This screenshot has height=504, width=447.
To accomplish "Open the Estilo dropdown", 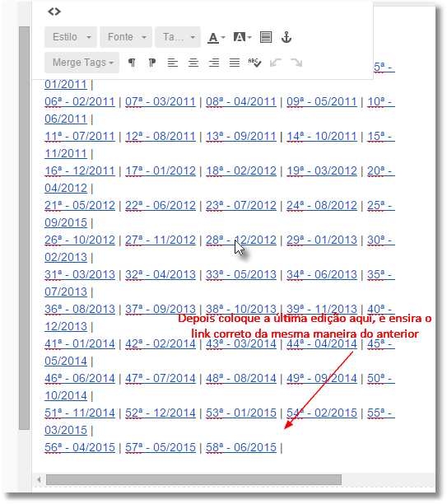I will tap(71, 37).
